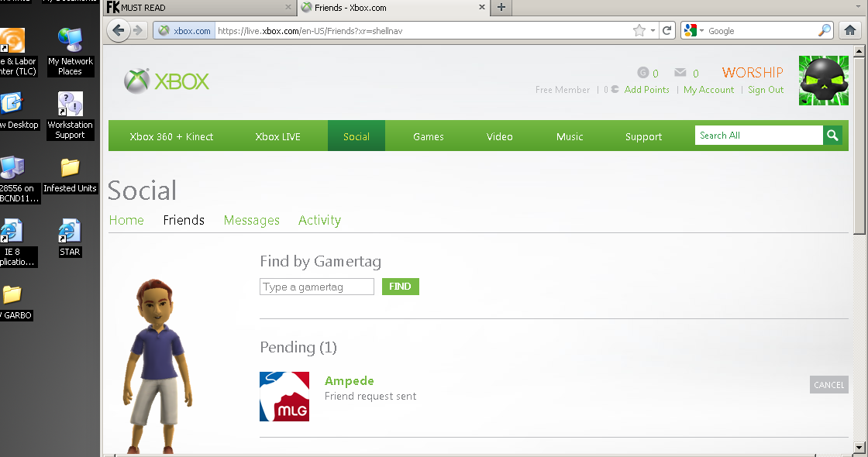
Task: Click the page scrollbar up arrow
Action: point(859,51)
